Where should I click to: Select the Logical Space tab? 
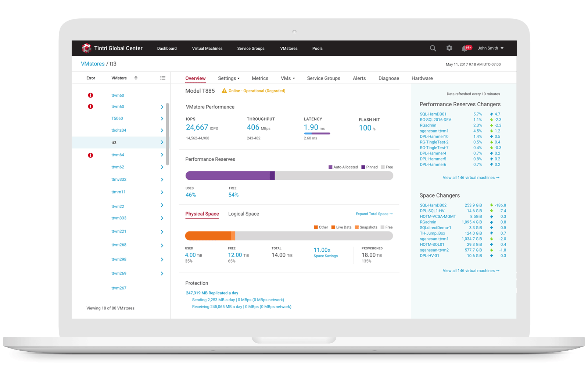[244, 214]
